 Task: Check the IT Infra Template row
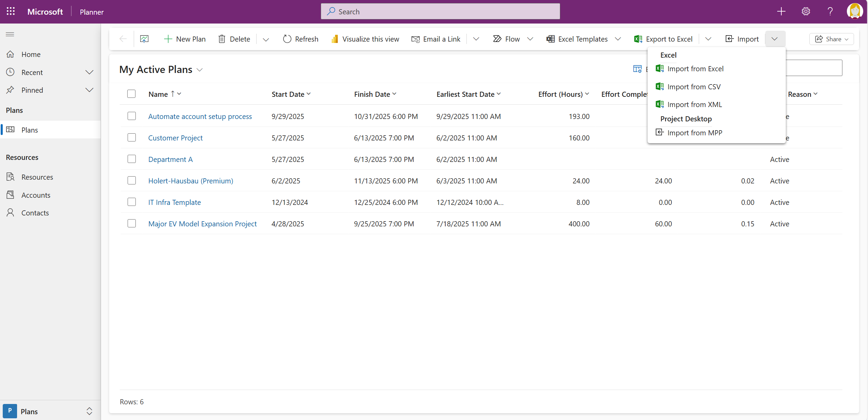[x=132, y=201]
